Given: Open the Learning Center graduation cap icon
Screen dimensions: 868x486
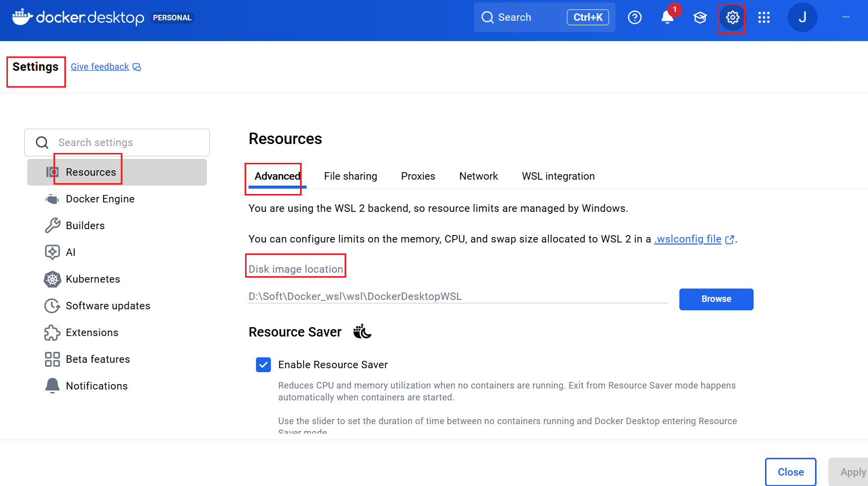Looking at the screenshot, I should [700, 17].
